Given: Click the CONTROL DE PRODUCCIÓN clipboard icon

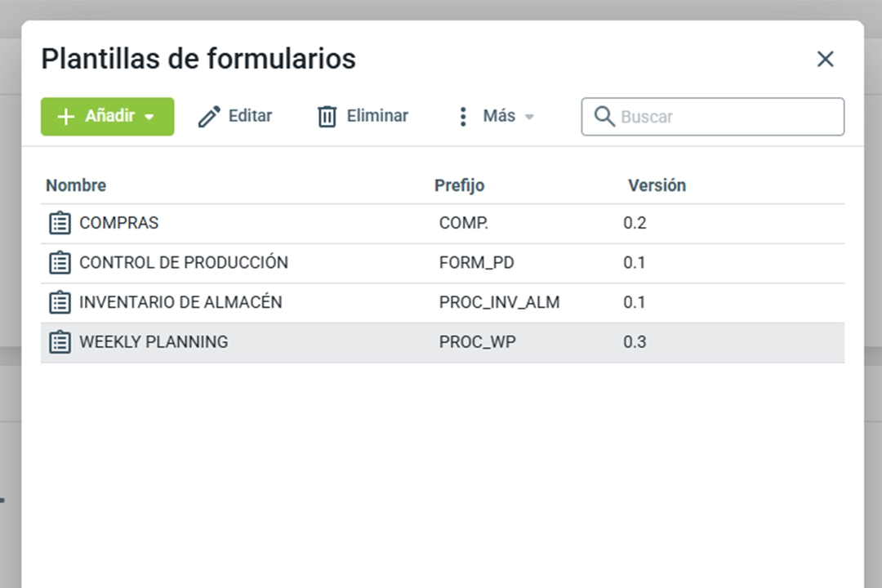Looking at the screenshot, I should [60, 263].
